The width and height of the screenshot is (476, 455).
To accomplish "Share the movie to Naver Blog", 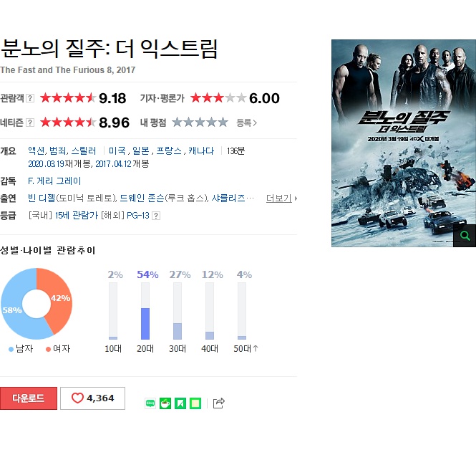I will coord(150,403).
